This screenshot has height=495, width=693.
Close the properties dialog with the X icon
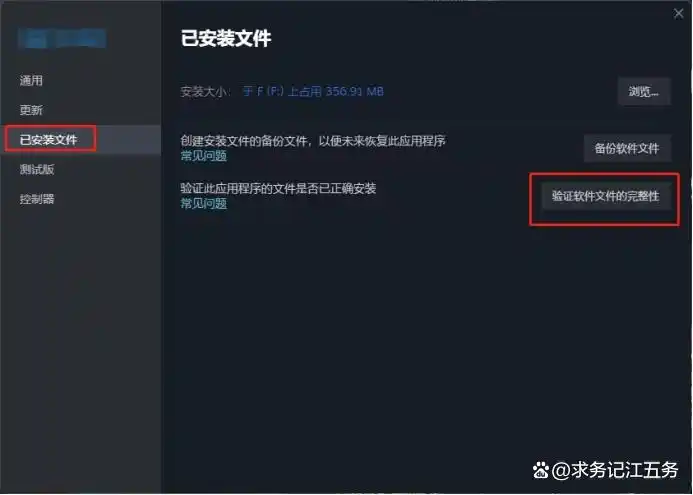(x=678, y=14)
